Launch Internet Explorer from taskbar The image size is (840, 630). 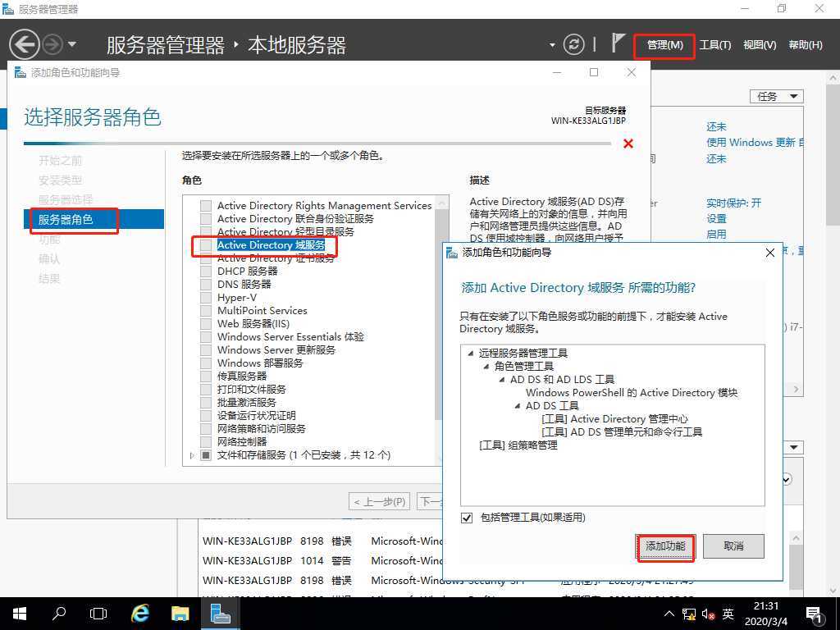click(139, 614)
